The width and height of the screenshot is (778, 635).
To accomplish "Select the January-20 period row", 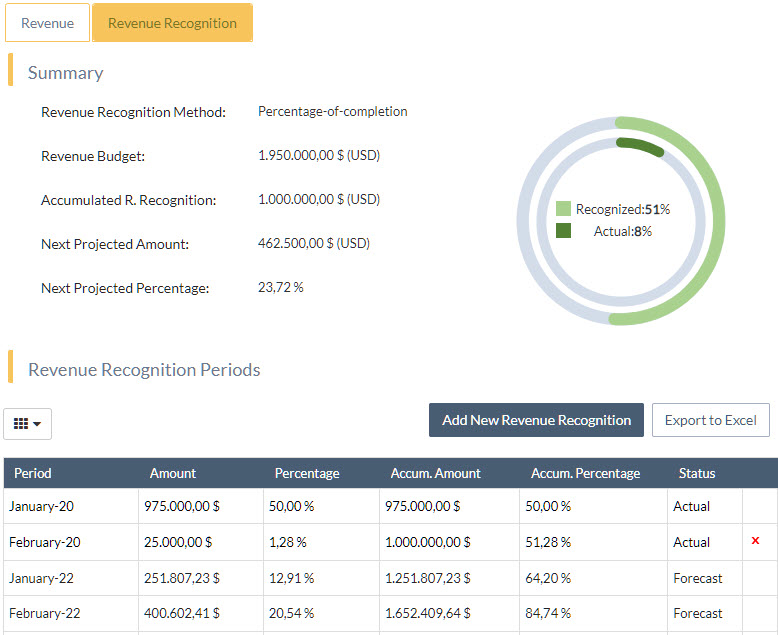I will tap(41, 506).
